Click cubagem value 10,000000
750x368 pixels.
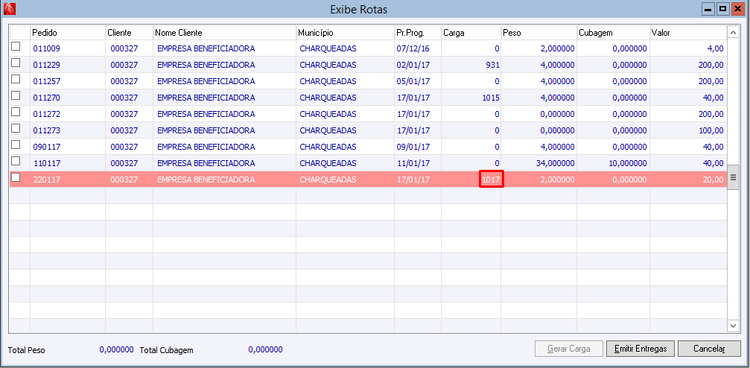pyautogui.click(x=627, y=163)
